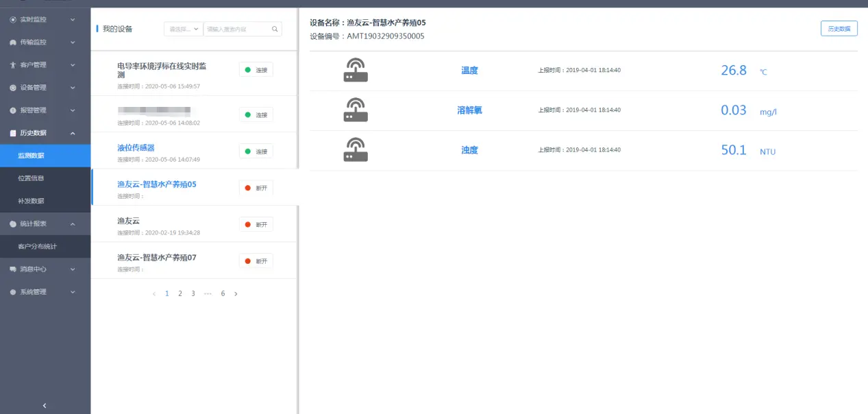Click the sensor icon beside 溶解氧

click(x=355, y=110)
